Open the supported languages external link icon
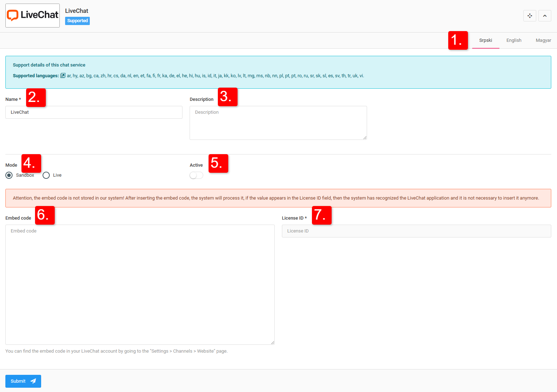 coord(63,75)
